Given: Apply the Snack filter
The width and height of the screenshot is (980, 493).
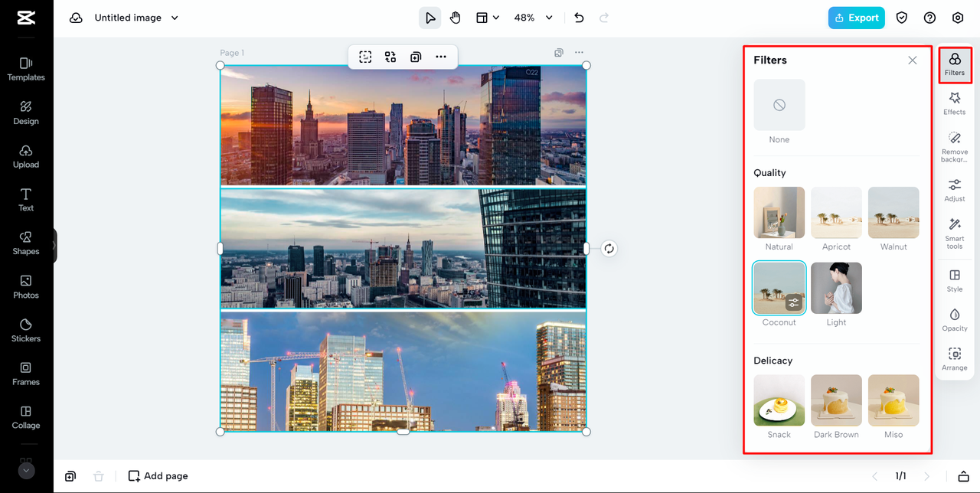Looking at the screenshot, I should click(779, 400).
